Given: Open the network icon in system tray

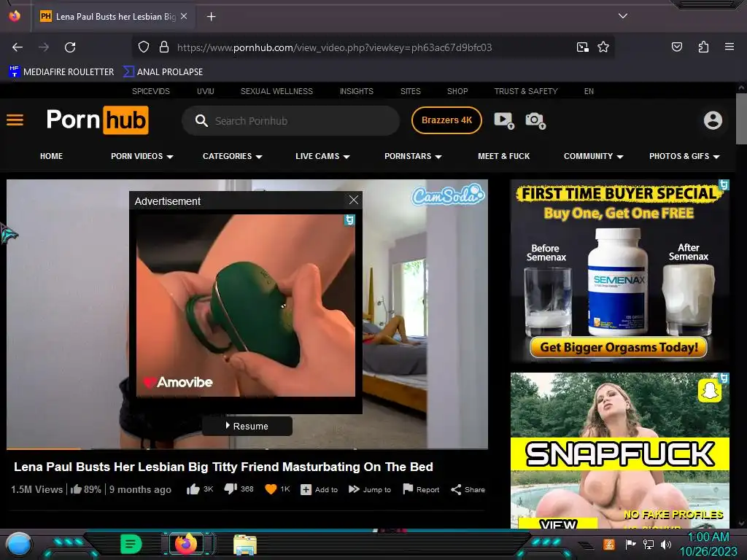Looking at the screenshot, I should pyautogui.click(x=649, y=544).
